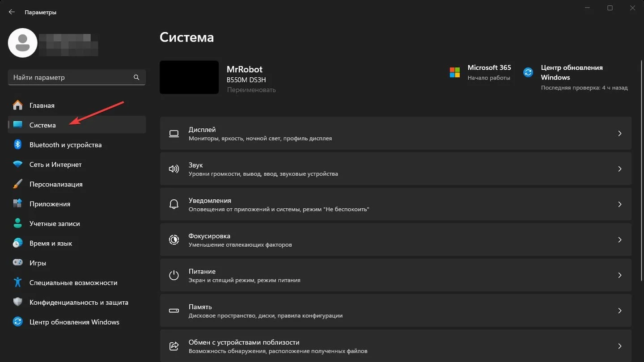Expand Обмен с устройствами поблизости chevron

pos(619,346)
